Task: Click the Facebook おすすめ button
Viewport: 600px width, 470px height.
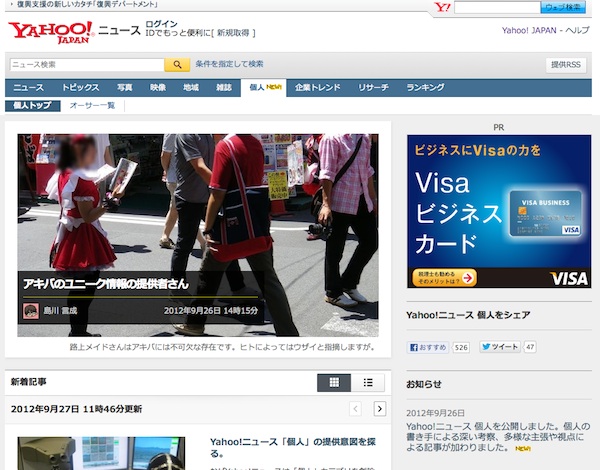Action: [x=427, y=348]
